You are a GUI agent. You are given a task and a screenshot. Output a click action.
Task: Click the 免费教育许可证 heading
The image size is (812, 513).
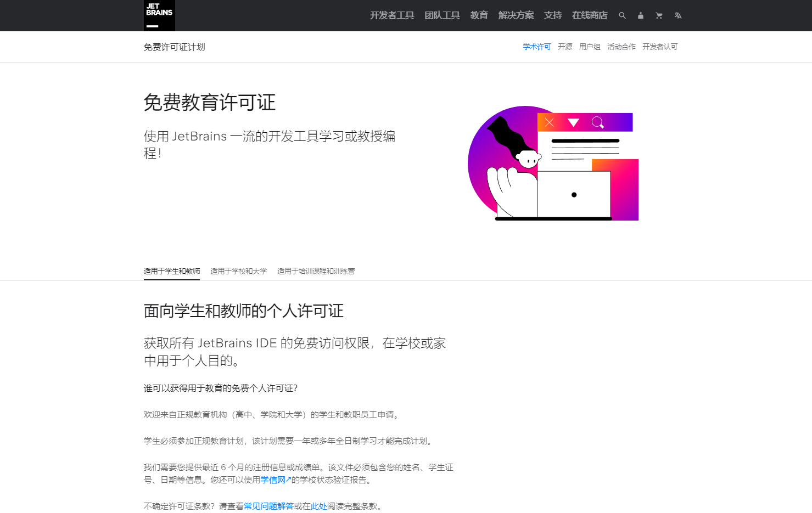(x=210, y=103)
